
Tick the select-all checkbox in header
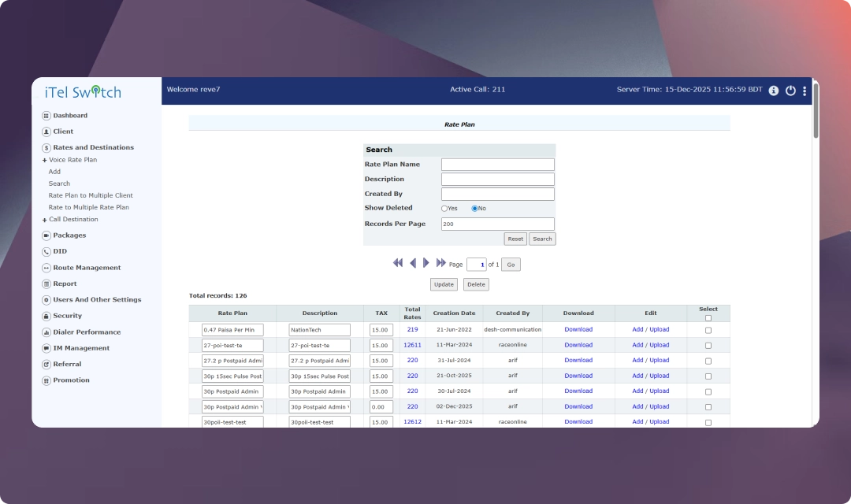tap(708, 318)
